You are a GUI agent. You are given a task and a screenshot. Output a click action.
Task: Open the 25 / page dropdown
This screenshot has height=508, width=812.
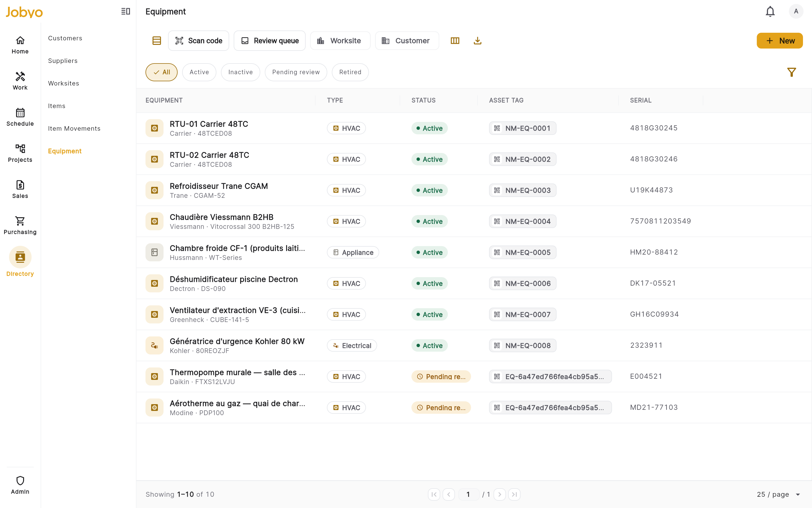pyautogui.click(x=779, y=494)
